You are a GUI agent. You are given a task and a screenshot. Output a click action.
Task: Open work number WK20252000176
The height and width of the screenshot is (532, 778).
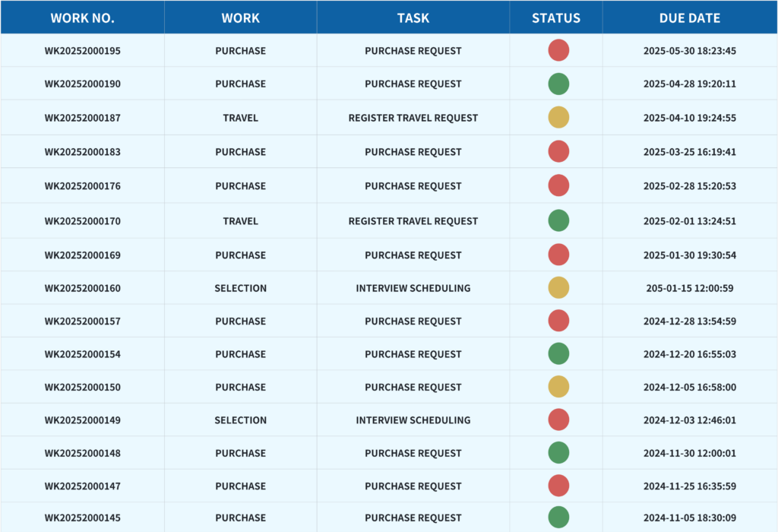pyautogui.click(x=82, y=186)
